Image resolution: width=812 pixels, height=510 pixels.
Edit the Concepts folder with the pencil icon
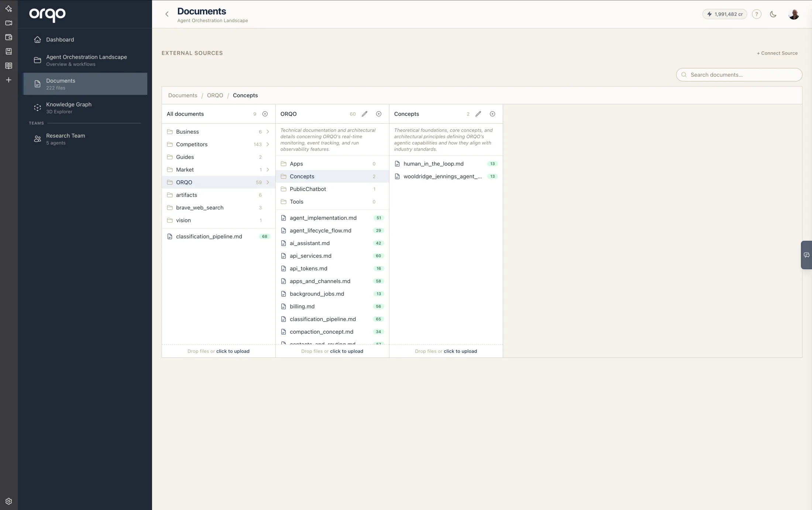(478, 114)
